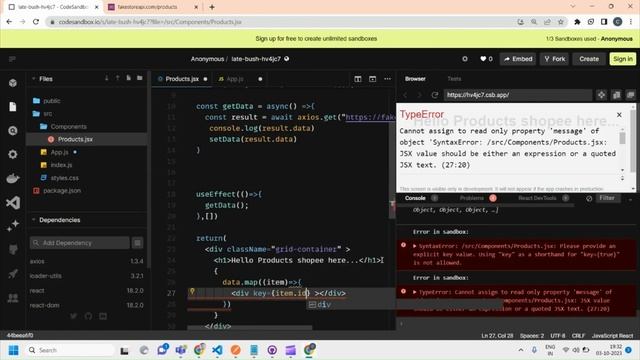The height and width of the screenshot is (360, 640).
Task: Switch to the Products.jsx editor tab
Action: (182, 79)
